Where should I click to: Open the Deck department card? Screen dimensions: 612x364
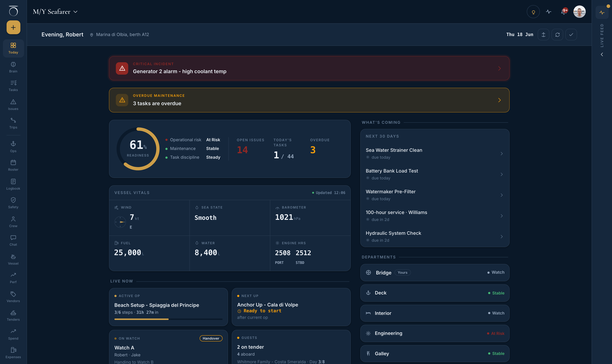tap(435, 293)
